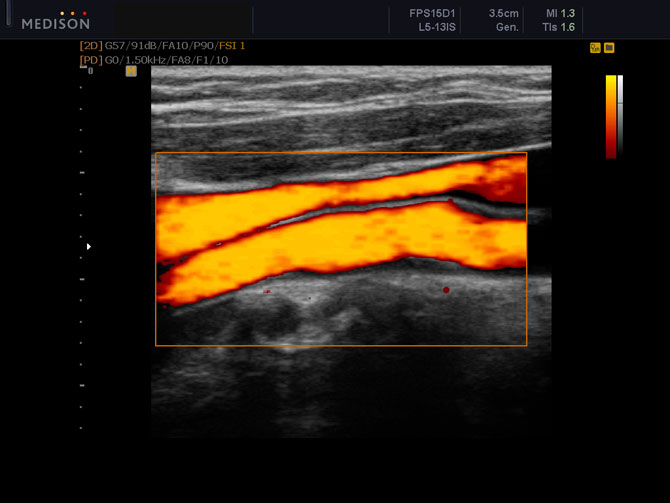Image resolution: width=670 pixels, height=503 pixels.
Task: Select the [PD] mode label
Action: 91,60
